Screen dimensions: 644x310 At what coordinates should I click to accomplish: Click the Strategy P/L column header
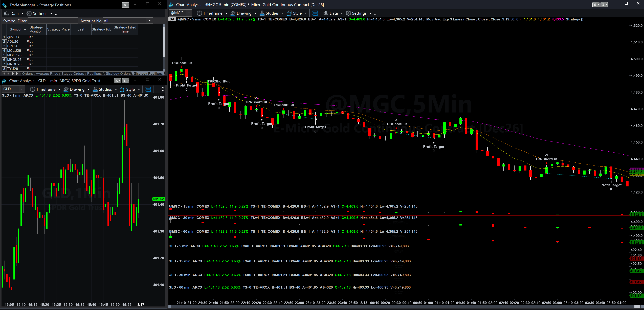coord(101,29)
